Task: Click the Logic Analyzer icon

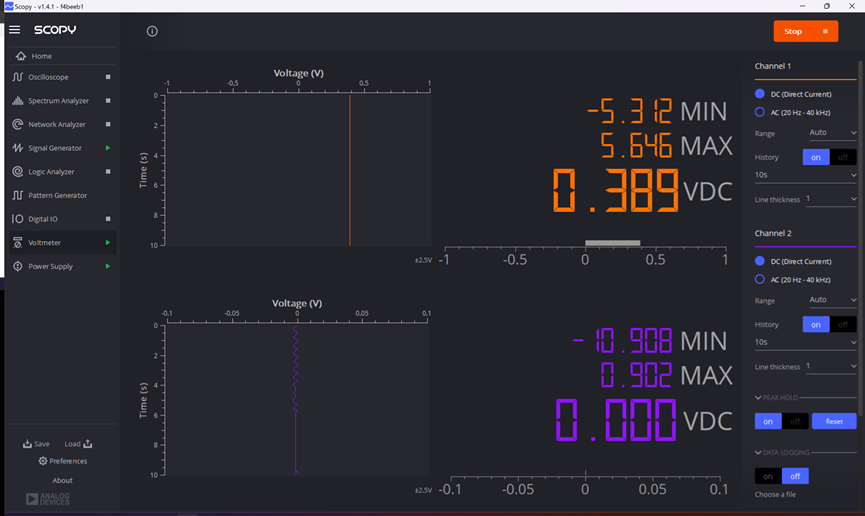Action: coord(18,172)
